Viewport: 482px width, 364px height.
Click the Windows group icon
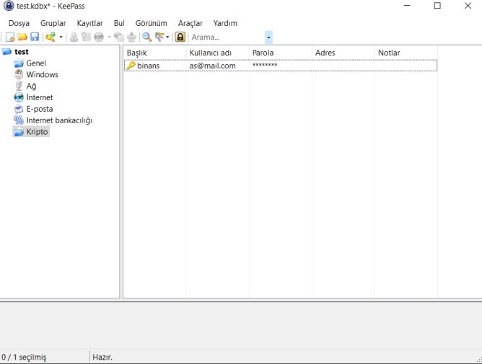pos(19,74)
